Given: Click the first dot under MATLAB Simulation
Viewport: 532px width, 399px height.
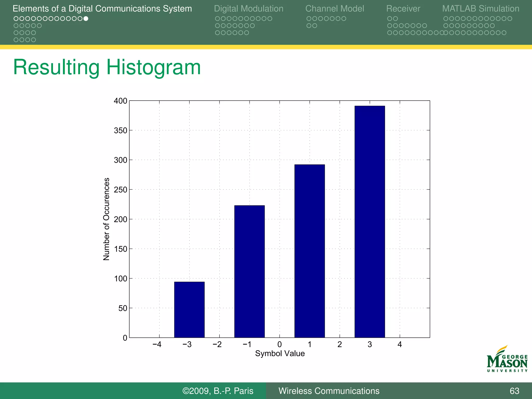Looking at the screenshot, I should coord(446,18).
